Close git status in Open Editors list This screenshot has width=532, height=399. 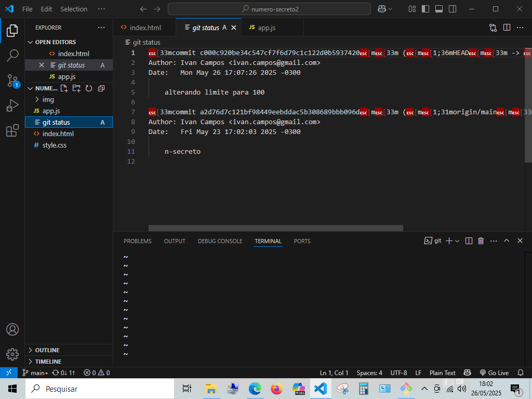42,65
